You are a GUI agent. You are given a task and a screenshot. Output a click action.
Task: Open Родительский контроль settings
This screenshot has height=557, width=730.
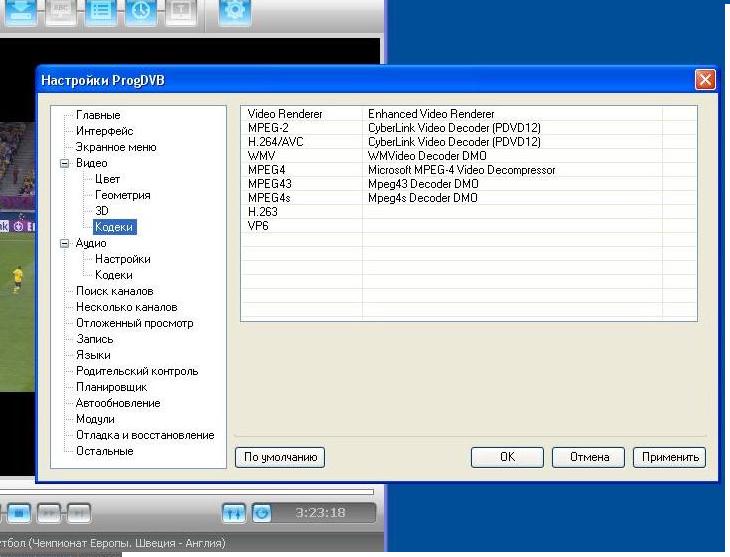coord(137,371)
